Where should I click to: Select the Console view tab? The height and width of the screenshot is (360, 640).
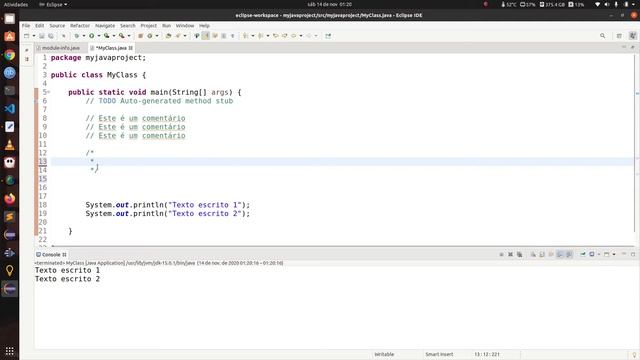click(x=51, y=254)
